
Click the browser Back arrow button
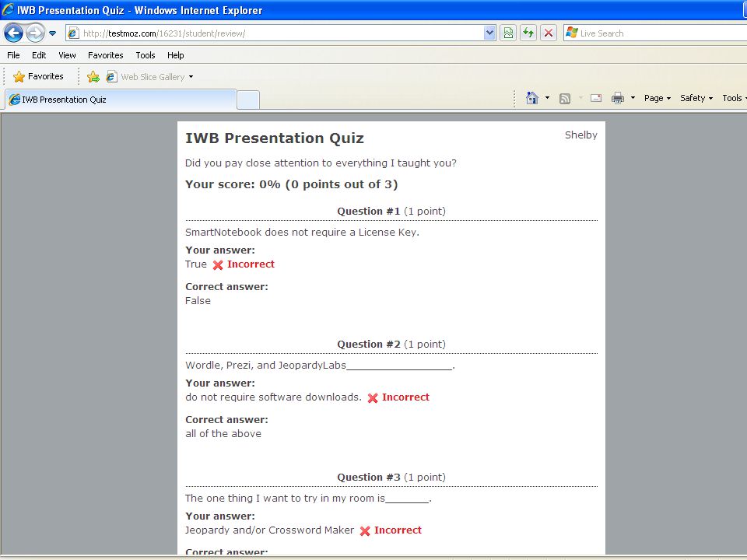coord(13,33)
